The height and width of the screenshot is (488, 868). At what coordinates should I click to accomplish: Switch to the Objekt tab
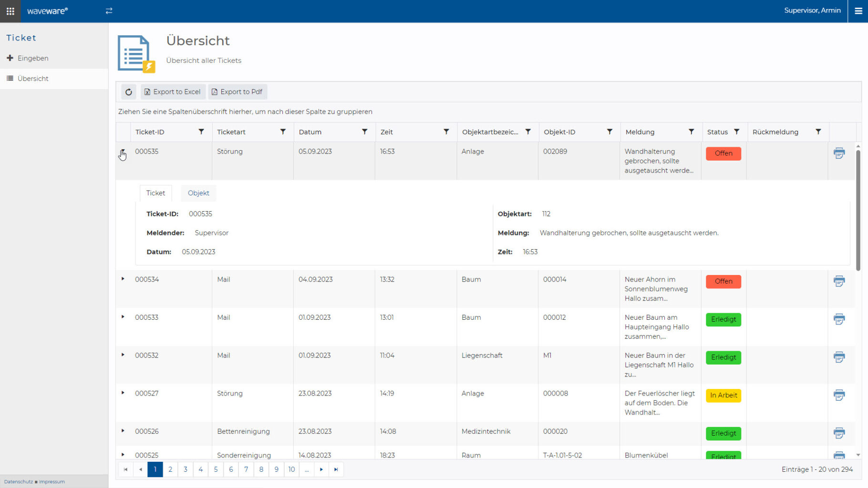(198, 193)
